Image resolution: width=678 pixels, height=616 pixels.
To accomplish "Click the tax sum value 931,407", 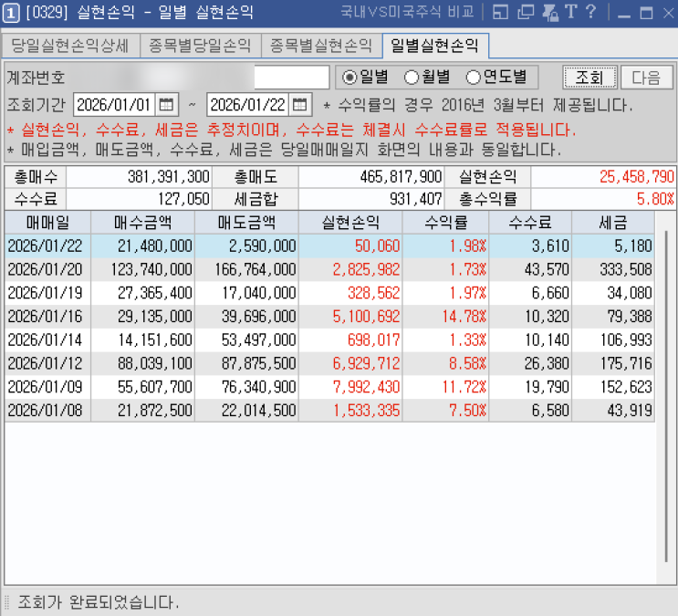I will pyautogui.click(x=371, y=199).
